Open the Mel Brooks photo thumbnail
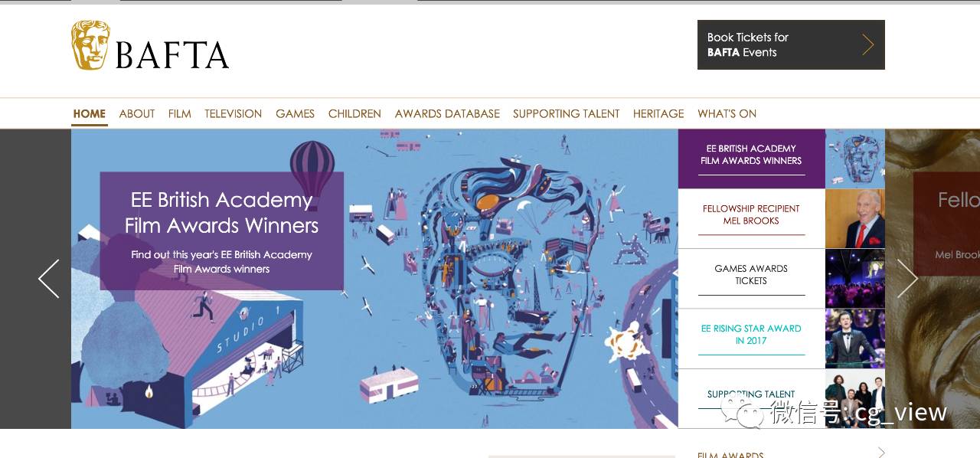980x458 pixels. pyautogui.click(x=855, y=219)
